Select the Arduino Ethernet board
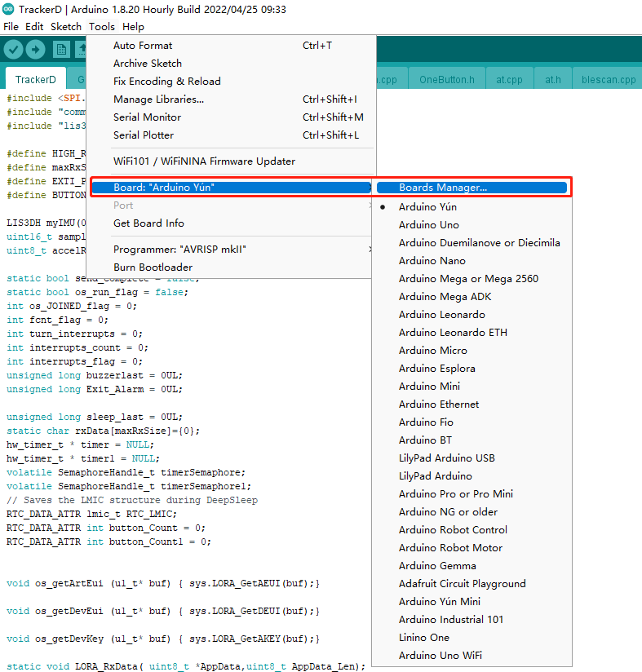The height and width of the screenshot is (672, 642). [472, 405]
